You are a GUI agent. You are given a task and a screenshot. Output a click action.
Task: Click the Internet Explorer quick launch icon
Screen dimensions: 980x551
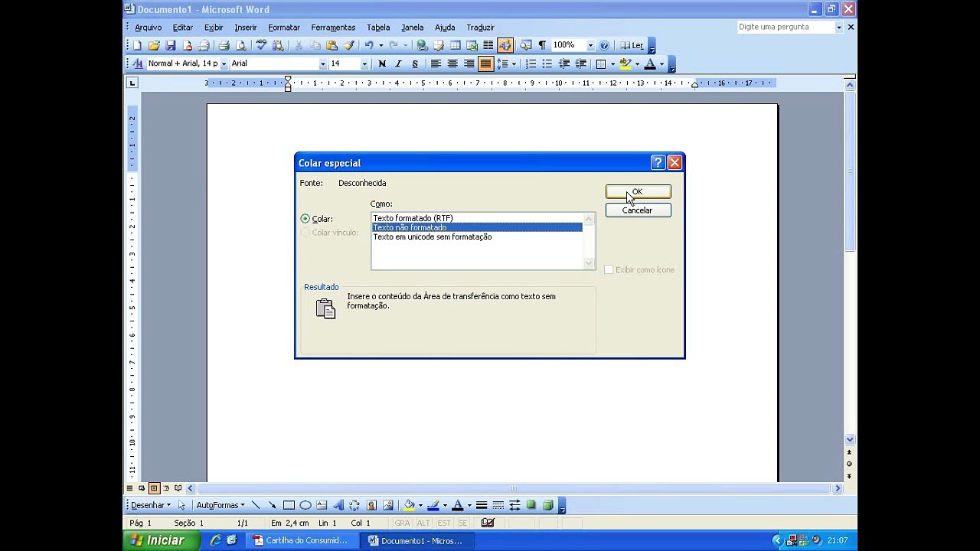point(216,540)
